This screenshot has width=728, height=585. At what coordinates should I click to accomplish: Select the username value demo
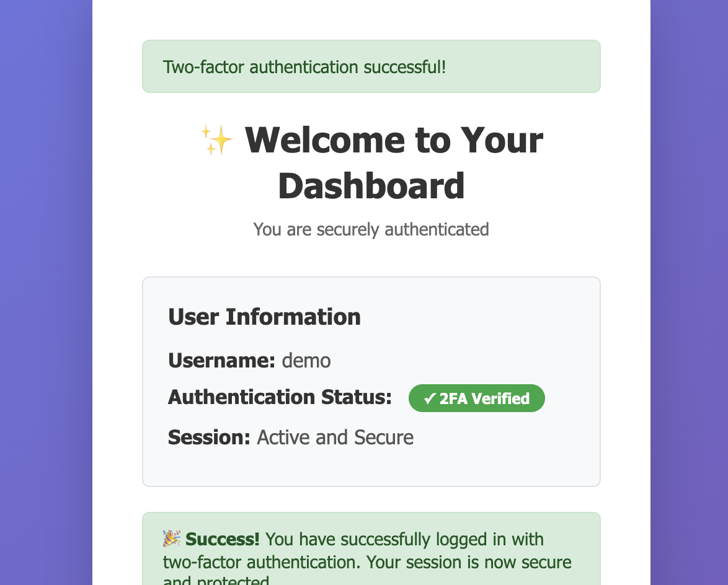pos(306,360)
